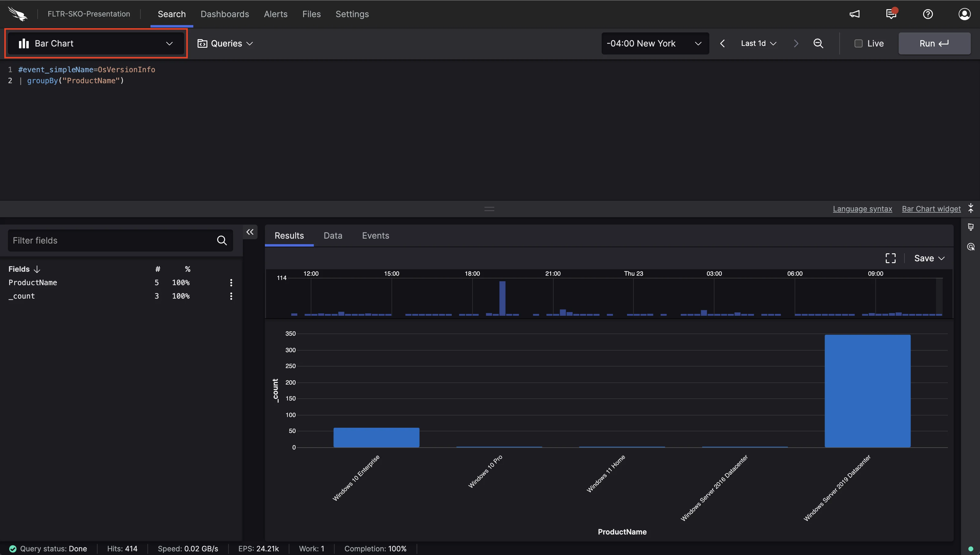This screenshot has width=980, height=555.
Task: Expand the Queries dropdown
Action: 225,43
